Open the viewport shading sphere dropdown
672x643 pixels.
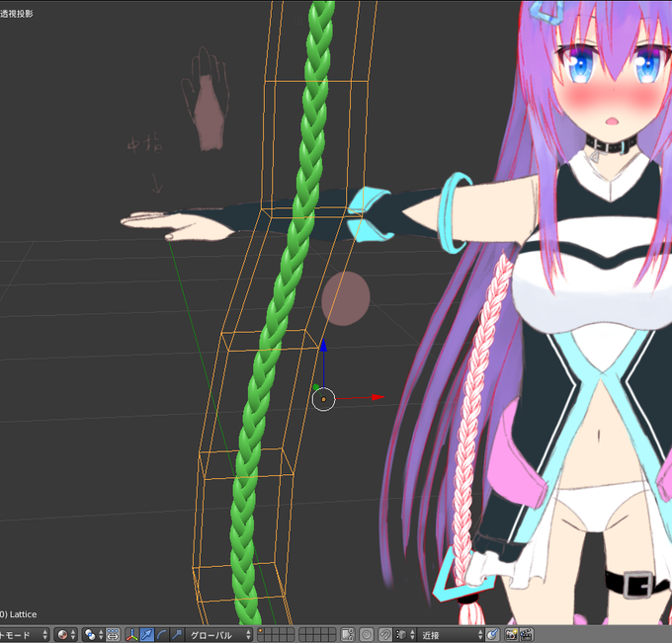pos(66,634)
